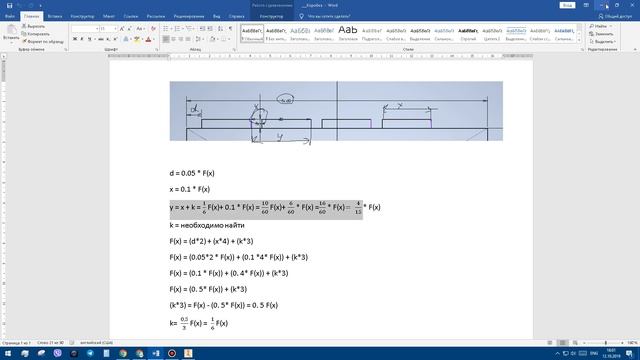The image size is (640, 360).
Task: Apply red font color
Action: click(x=148, y=39)
